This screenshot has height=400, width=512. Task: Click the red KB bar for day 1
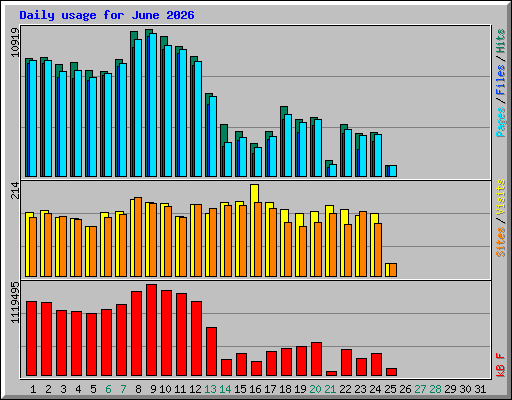point(31,339)
